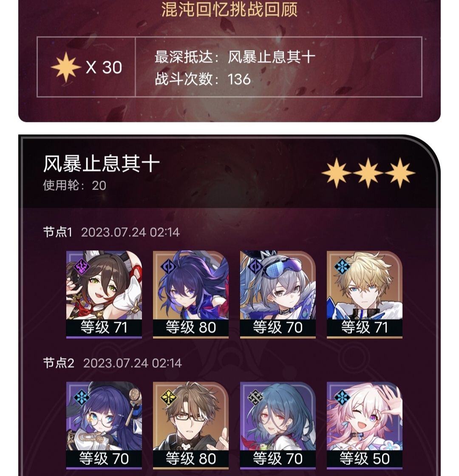Tap the three-star rating for 风暴止息其十
The height and width of the screenshot is (476, 459).
tap(368, 173)
